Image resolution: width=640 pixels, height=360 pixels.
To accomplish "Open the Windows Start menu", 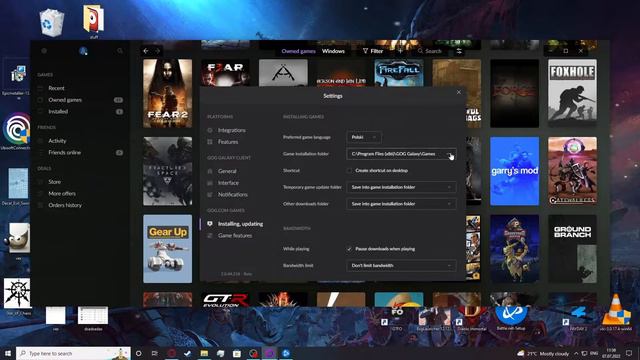I will pos(8,353).
